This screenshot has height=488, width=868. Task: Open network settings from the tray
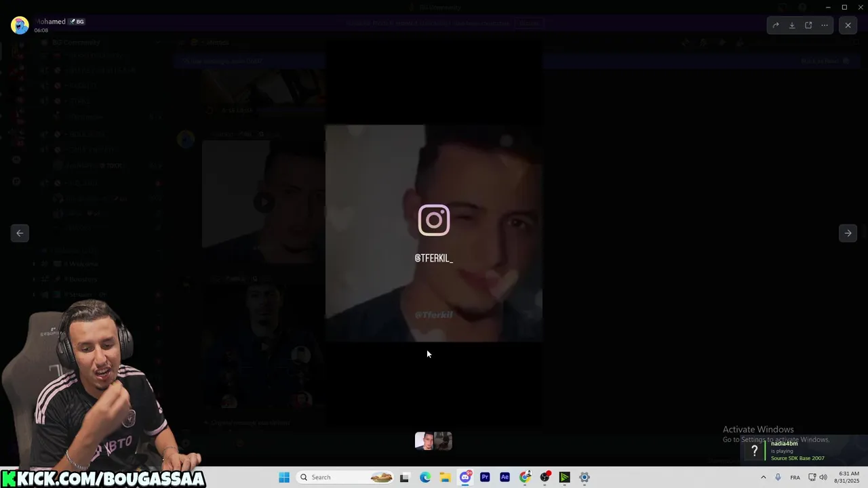[x=812, y=477]
